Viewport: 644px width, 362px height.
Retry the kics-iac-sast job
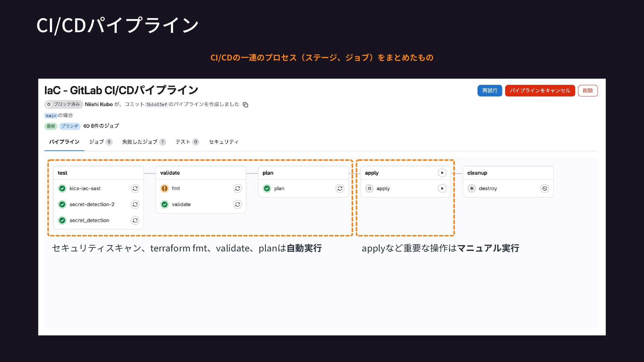[135, 188]
